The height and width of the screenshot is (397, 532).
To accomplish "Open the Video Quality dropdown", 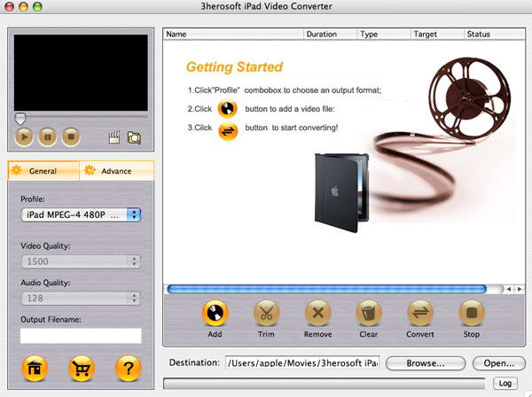I will (81, 261).
